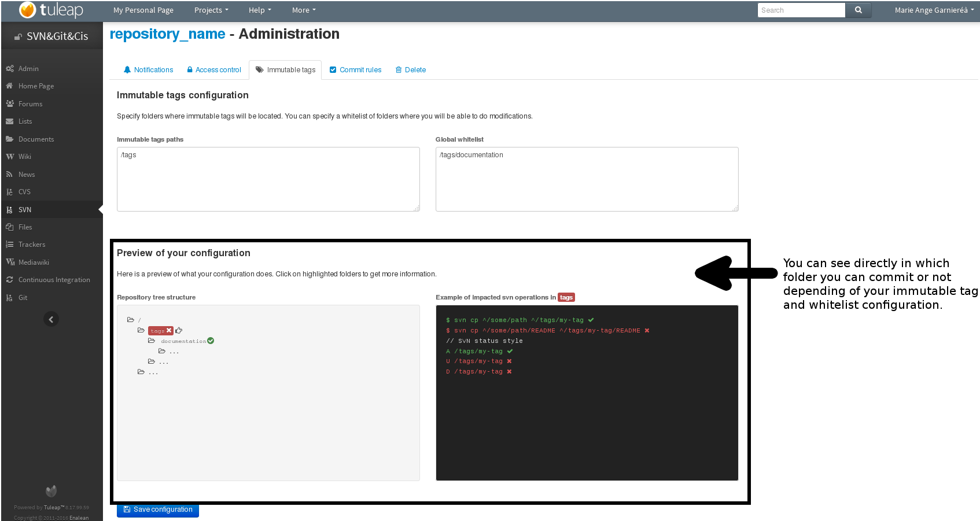Click the unlock icon beside SVN&Git&Cis

coord(18,36)
